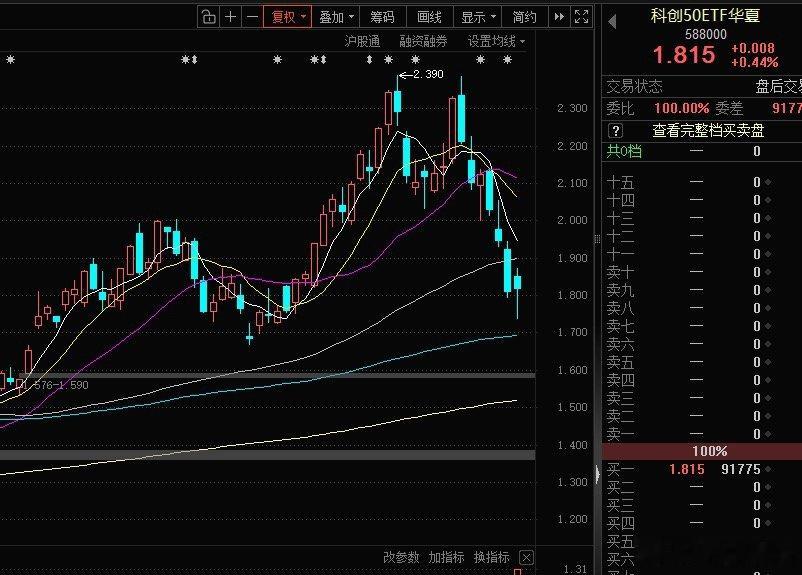Viewport: 802px width, 575px height.
Task: Click the 画线 drawing tool button
Action: [x=429, y=17]
